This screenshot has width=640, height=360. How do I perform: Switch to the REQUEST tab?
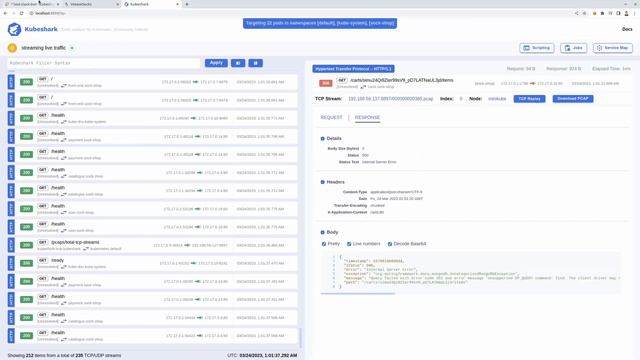[x=331, y=118]
